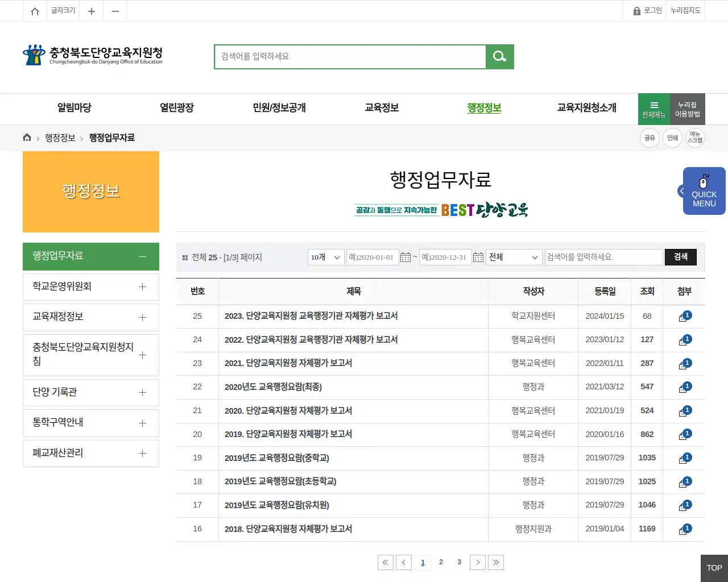Click 행정정보 in the breadcrumb
This screenshot has width=728, height=582.
[x=60, y=138]
